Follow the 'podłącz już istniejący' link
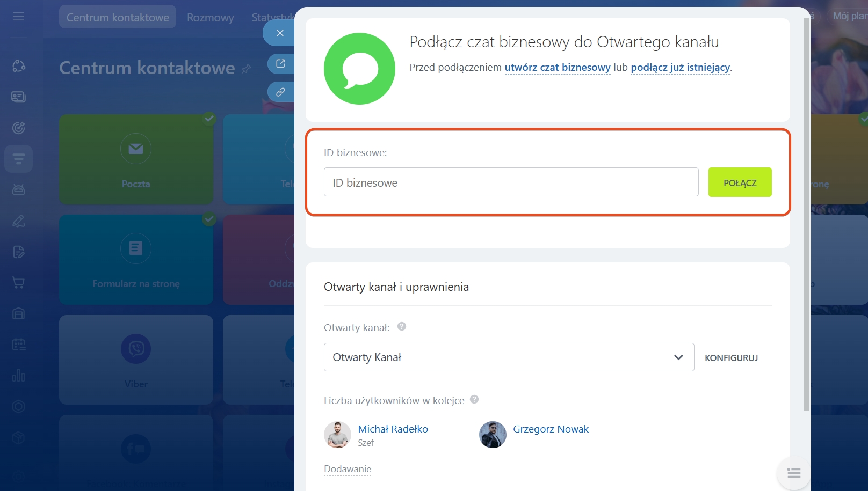Viewport: 868px width, 491px height. click(681, 68)
